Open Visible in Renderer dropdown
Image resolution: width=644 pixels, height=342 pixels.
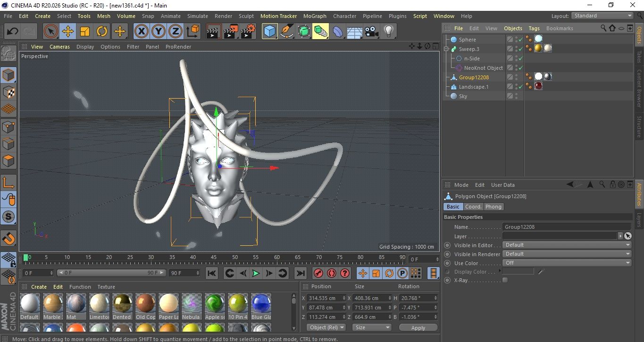point(567,254)
